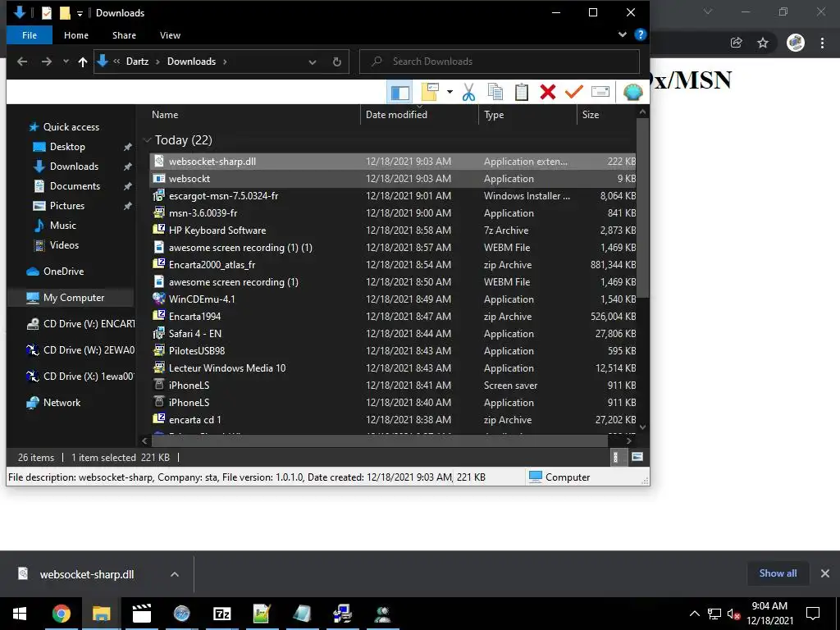Open the clapperboard app in taskbar
Screen dimensions: 840x630
coord(141,614)
